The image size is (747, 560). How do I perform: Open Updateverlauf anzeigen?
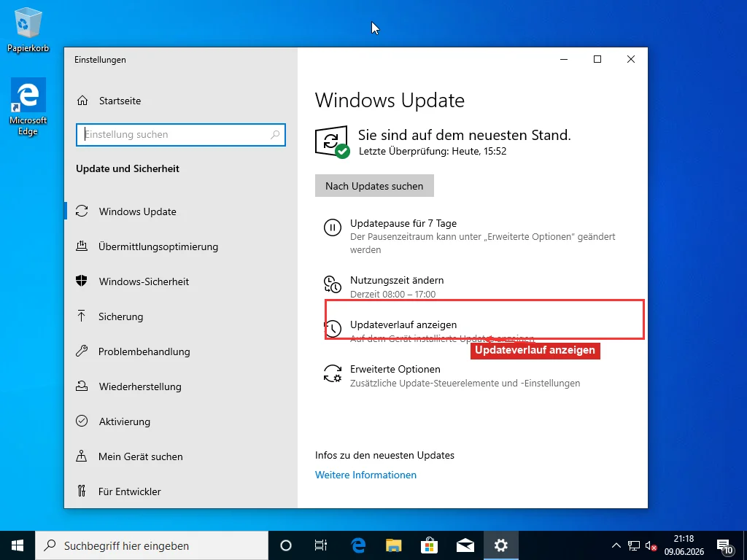click(x=403, y=324)
